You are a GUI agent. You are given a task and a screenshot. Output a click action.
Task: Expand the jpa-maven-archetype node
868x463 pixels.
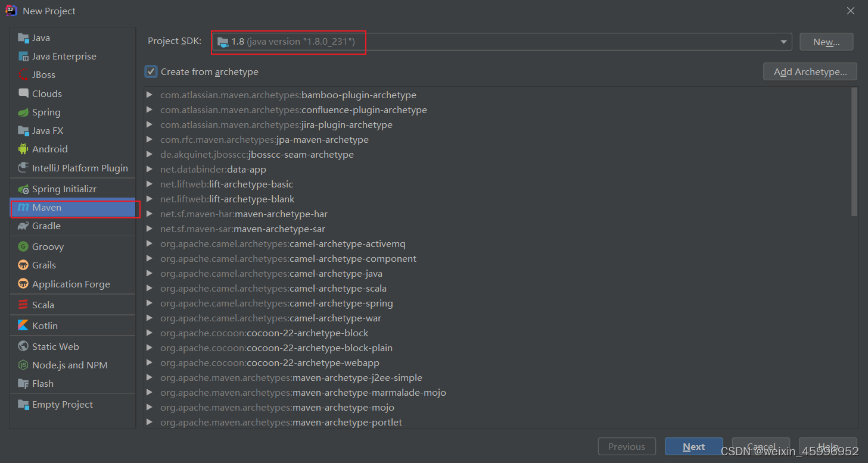pos(149,139)
